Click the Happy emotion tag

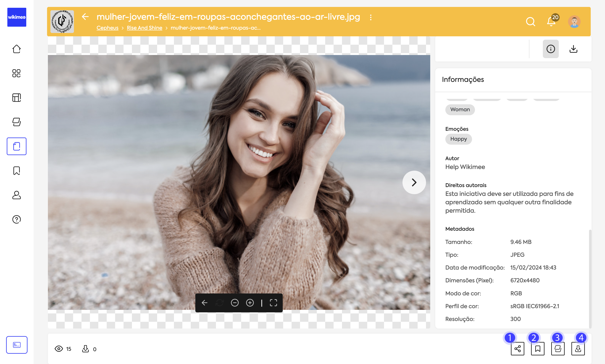[x=458, y=139]
